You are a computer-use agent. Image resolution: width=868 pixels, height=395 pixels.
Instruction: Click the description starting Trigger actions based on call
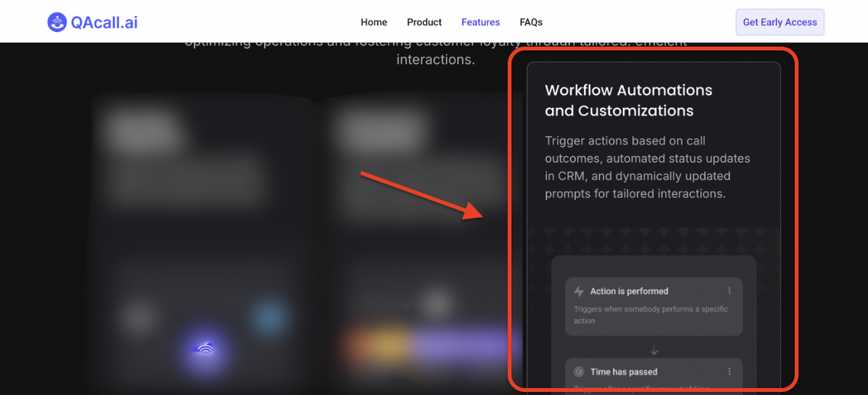647,167
